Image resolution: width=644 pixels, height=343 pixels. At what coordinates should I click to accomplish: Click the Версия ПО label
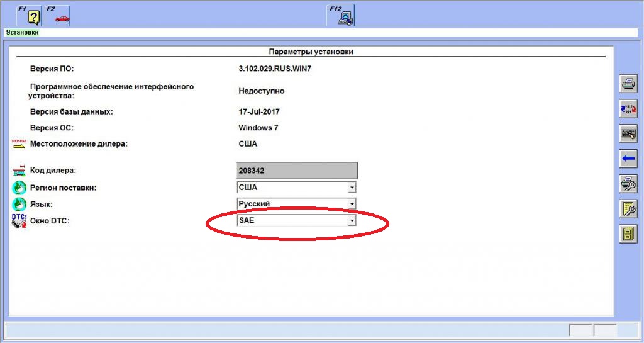click(52, 69)
